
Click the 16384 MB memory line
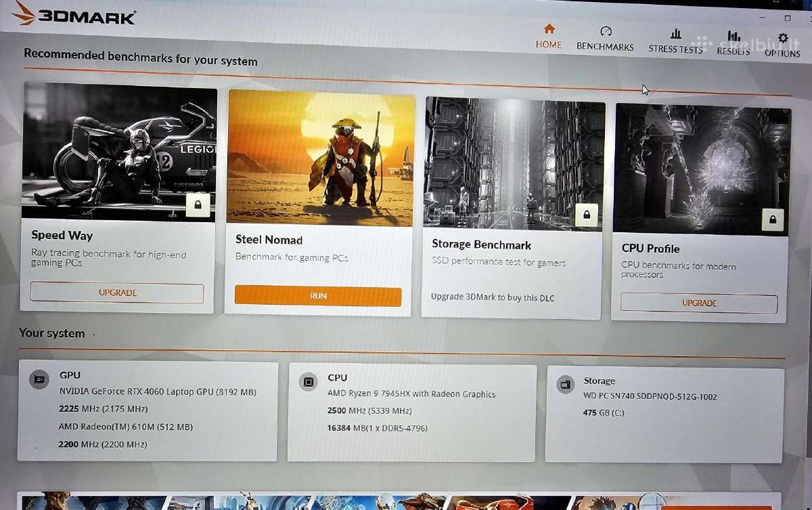pos(377,428)
